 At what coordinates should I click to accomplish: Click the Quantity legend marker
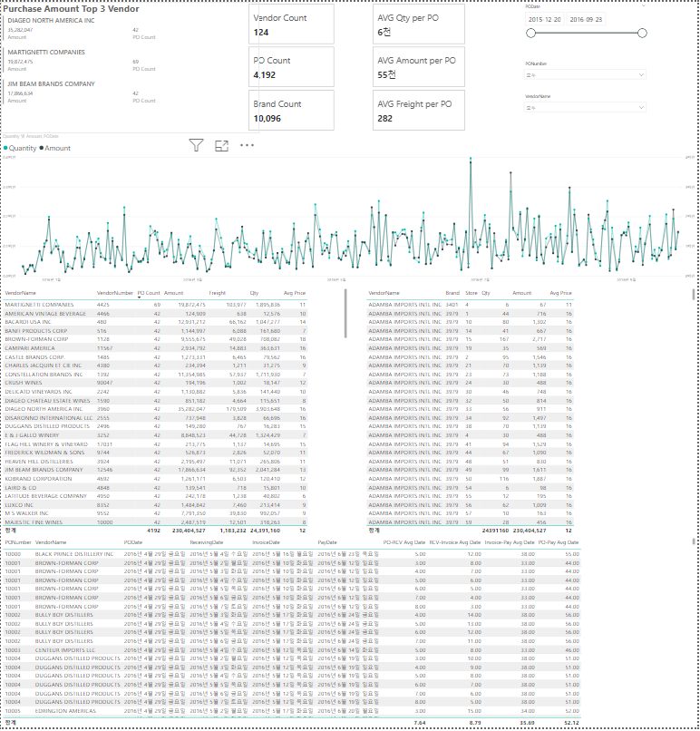tap(5, 148)
